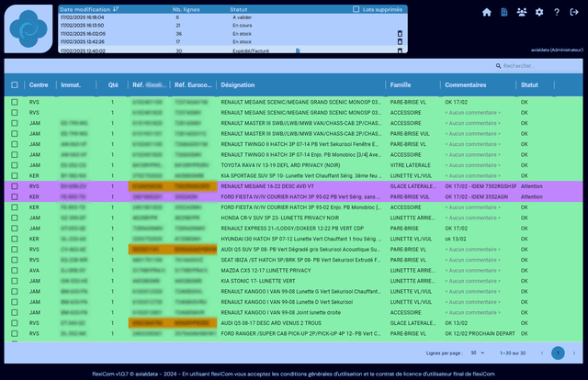Screen dimensions: 588x380
Task: Click the AUDI Q5 SUV 5P 08- designation
Action: click(300, 250)
